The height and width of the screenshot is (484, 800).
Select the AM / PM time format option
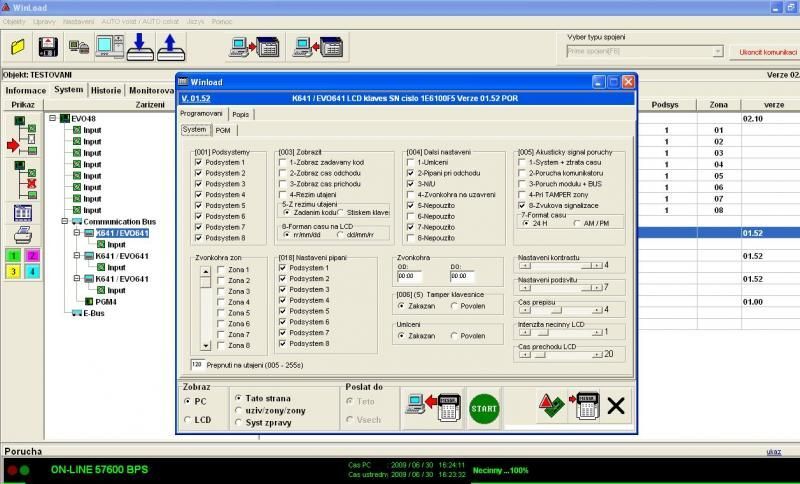[x=577, y=223]
